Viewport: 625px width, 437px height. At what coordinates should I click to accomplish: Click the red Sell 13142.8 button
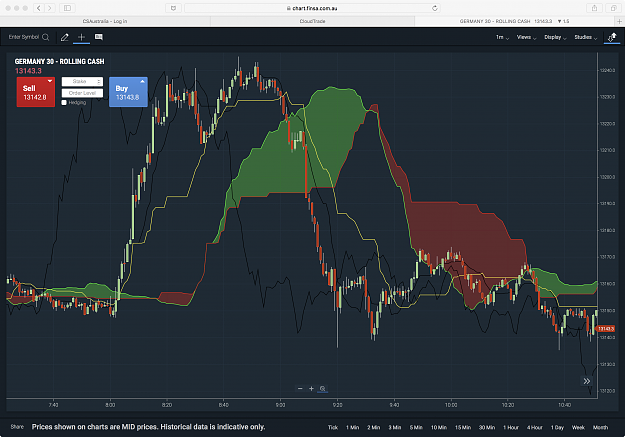point(36,92)
